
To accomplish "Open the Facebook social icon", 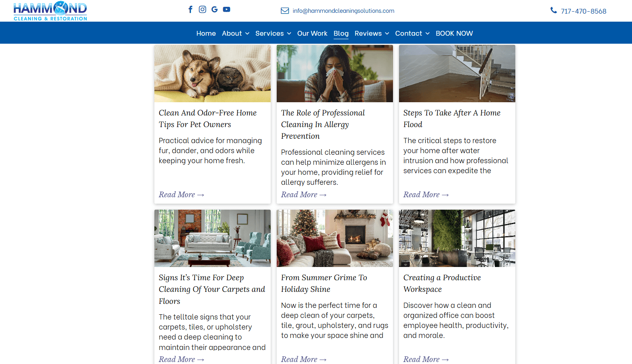I will point(190,9).
